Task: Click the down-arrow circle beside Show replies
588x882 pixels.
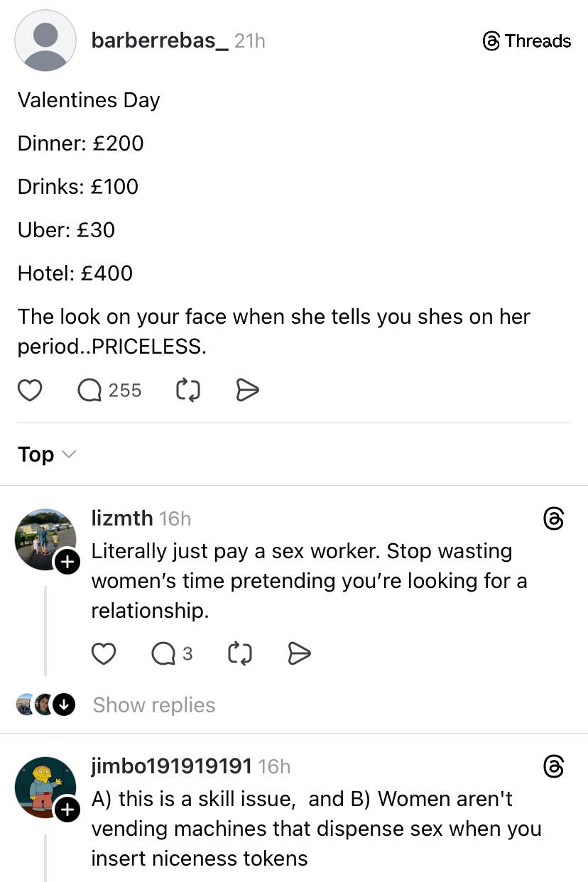Action: coord(65,705)
